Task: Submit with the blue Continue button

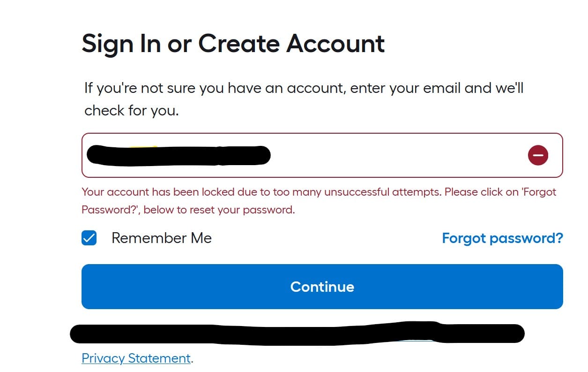Action: [x=322, y=287]
